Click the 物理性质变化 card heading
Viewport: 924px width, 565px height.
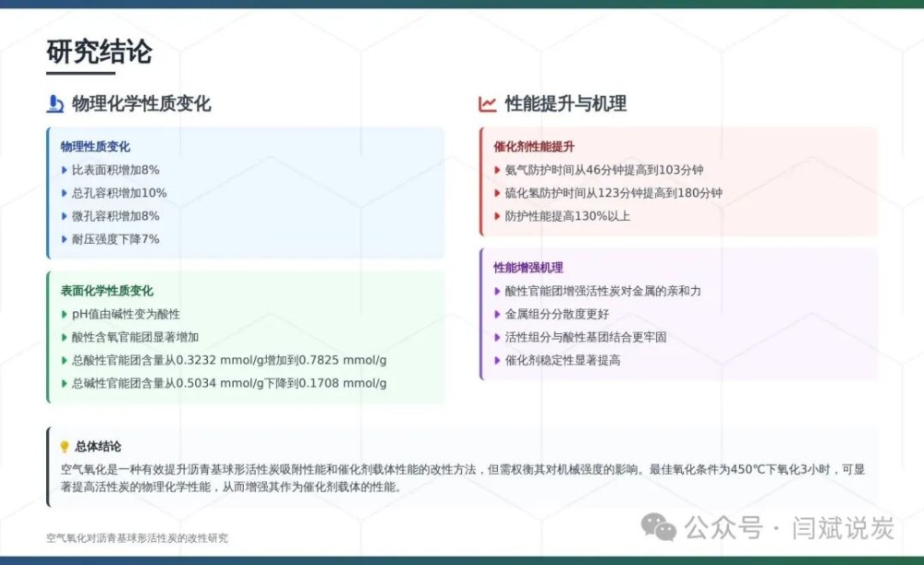[x=95, y=147]
